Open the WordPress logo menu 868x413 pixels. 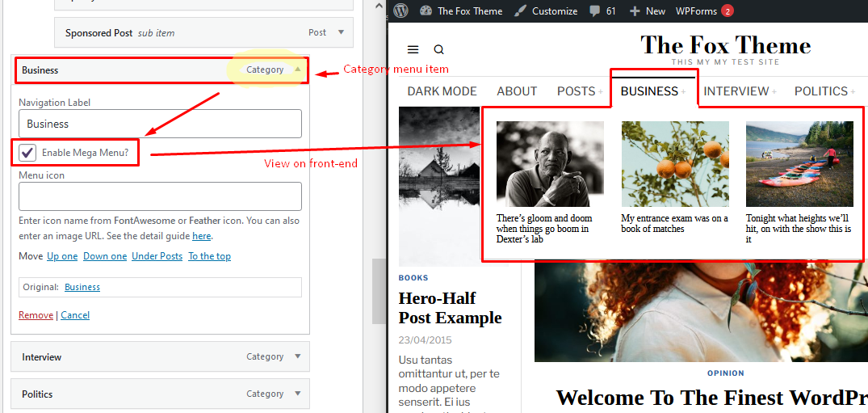(x=401, y=11)
